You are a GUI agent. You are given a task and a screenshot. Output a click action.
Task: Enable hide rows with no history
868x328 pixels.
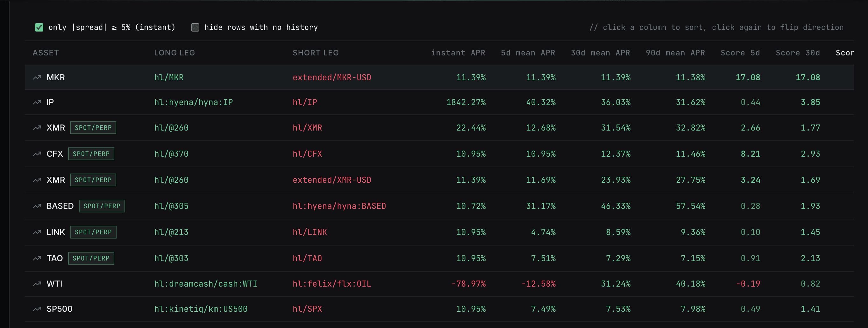(x=195, y=27)
